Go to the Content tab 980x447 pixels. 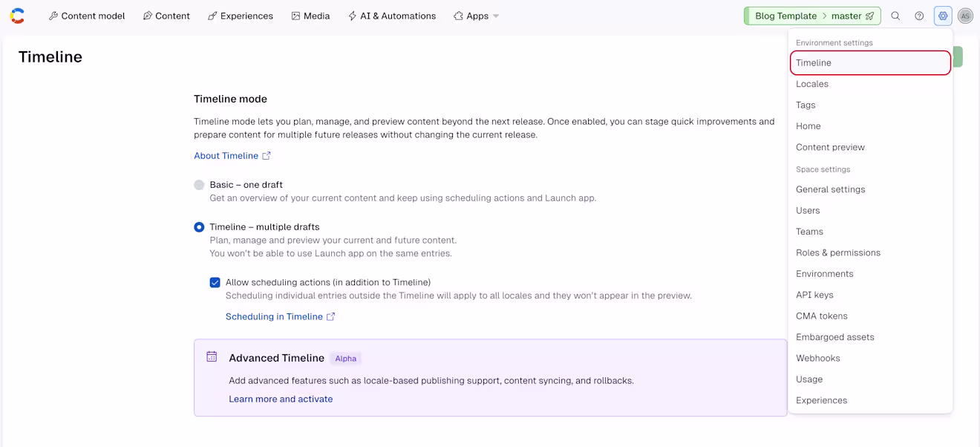point(166,16)
